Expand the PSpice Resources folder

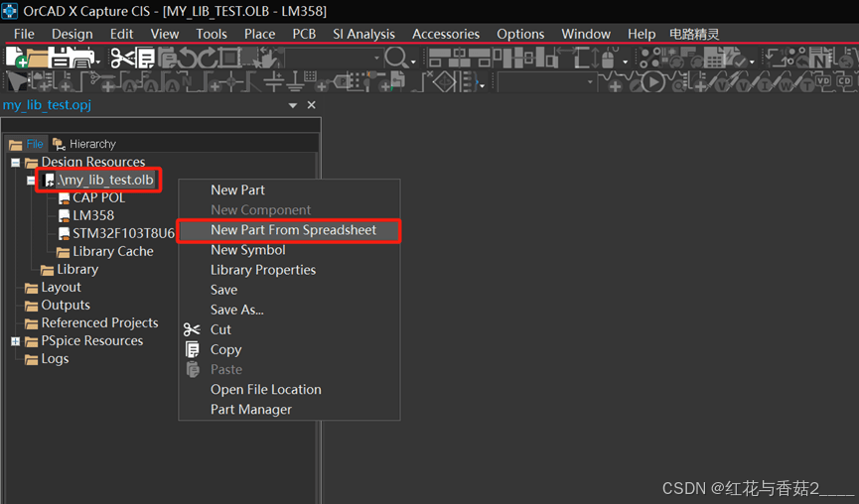click(x=15, y=341)
